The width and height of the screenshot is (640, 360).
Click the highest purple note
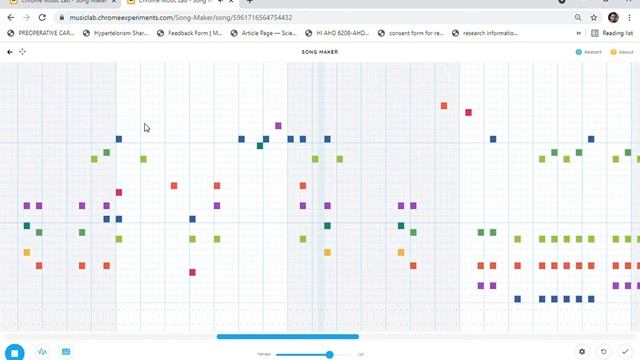pyautogui.click(x=278, y=126)
